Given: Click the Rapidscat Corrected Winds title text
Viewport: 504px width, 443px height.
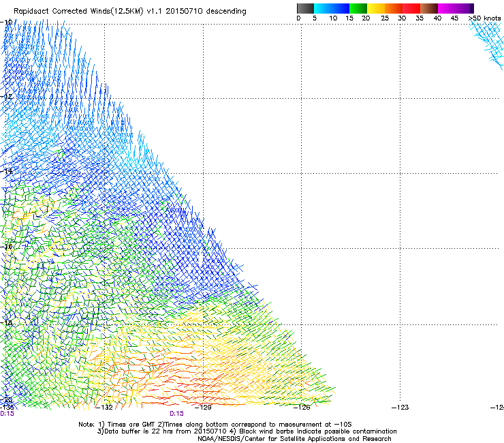Looking at the screenshot, I should coord(130,11).
